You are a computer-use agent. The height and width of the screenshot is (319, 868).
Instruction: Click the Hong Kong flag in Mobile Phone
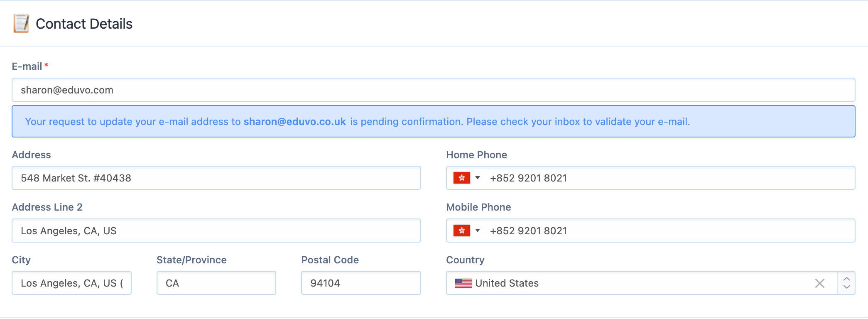(462, 231)
